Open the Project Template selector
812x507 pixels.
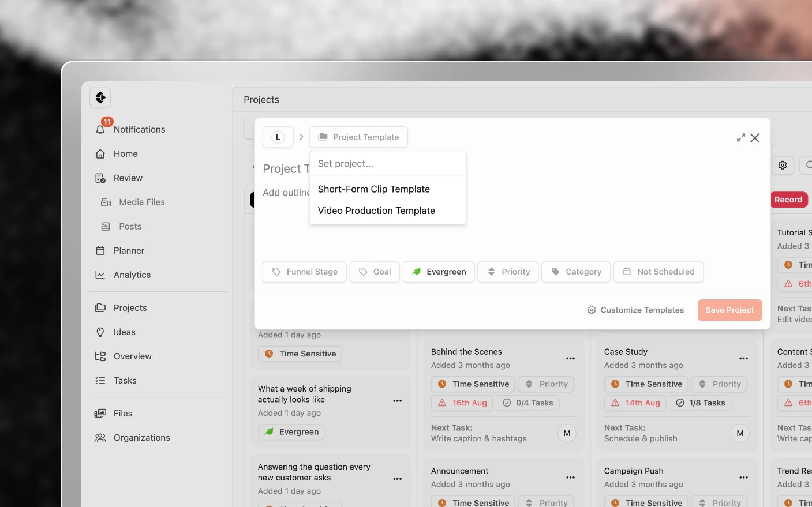click(x=358, y=137)
